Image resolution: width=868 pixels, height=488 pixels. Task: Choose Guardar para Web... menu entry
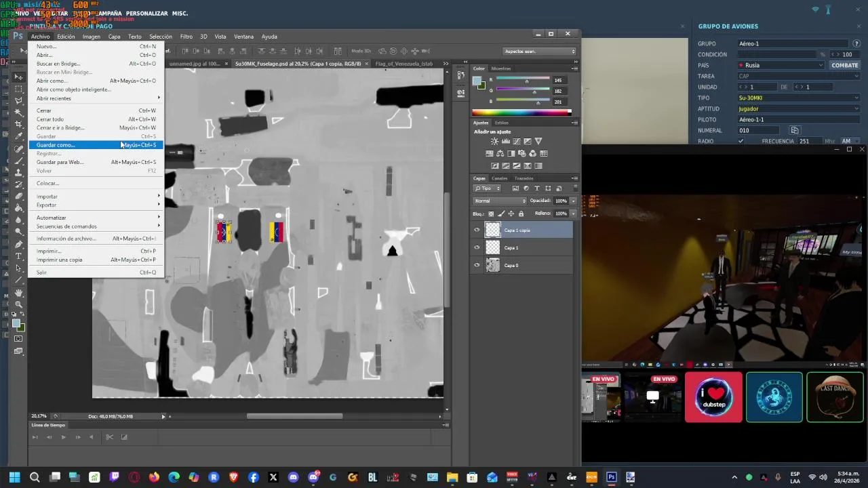tap(96, 162)
